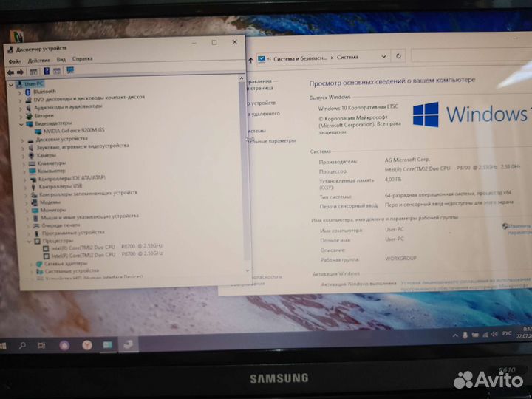Click the scan hardware monitor toolbar icon

70,70
